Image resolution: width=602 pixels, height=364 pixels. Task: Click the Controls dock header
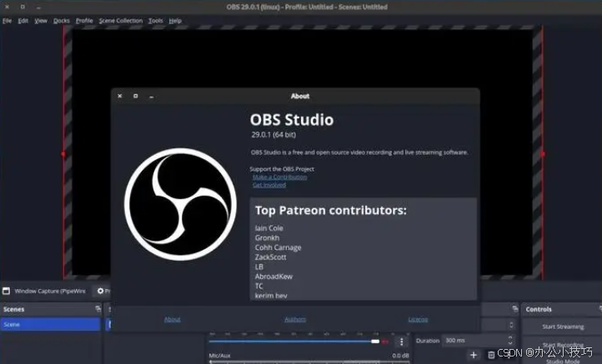click(x=562, y=309)
